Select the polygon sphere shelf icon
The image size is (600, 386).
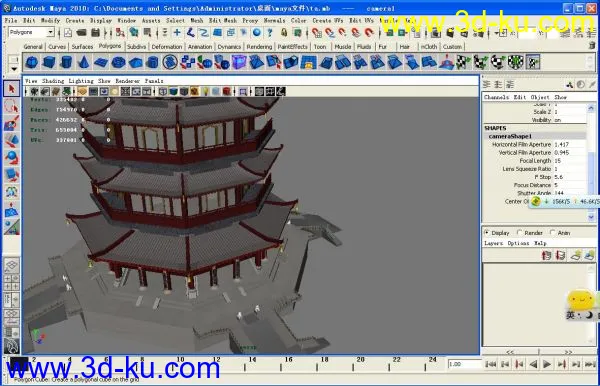(32, 62)
